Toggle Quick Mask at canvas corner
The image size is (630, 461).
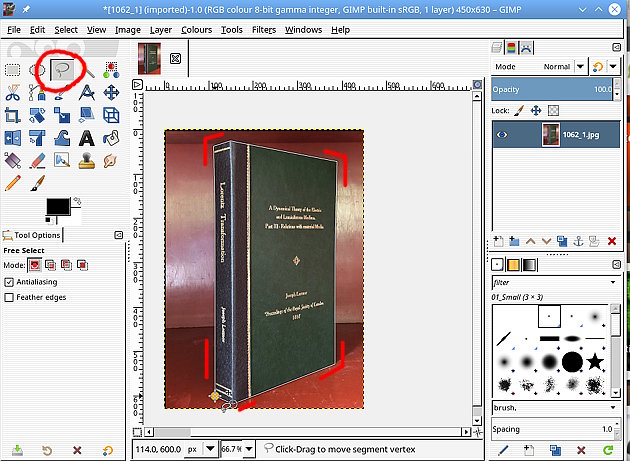[137, 432]
